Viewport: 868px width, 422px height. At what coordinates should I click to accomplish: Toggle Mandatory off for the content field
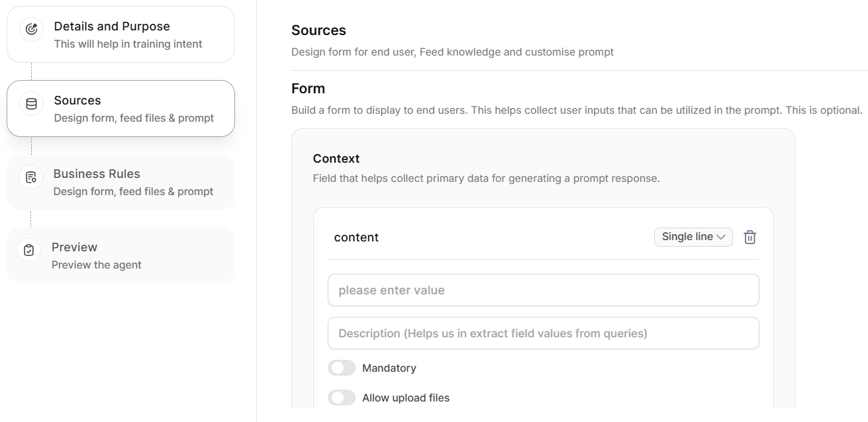pyautogui.click(x=342, y=367)
